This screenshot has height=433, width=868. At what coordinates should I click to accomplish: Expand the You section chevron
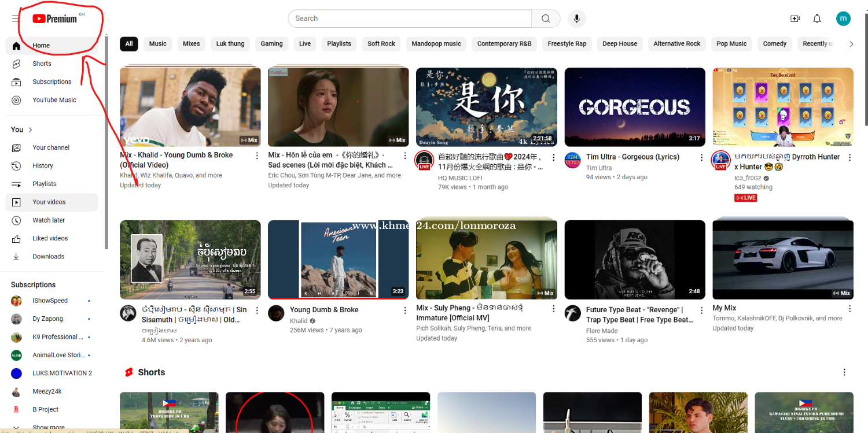pos(31,129)
